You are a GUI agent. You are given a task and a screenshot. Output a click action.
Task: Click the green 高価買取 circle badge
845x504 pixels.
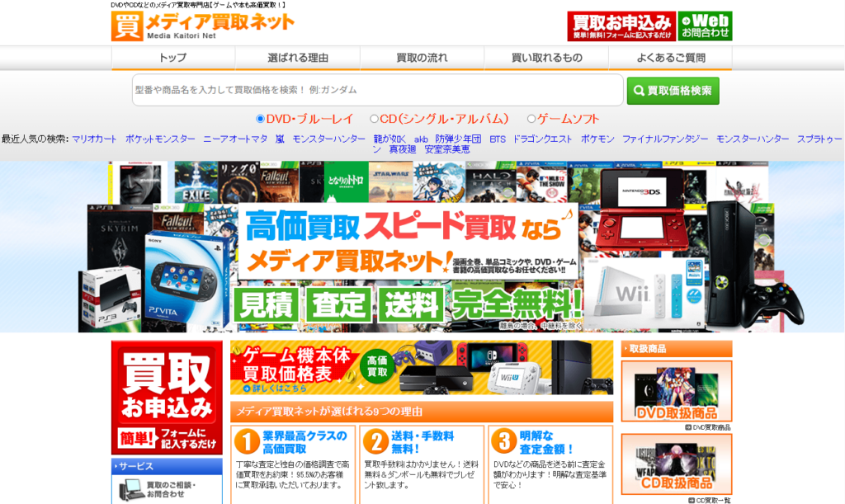click(377, 366)
